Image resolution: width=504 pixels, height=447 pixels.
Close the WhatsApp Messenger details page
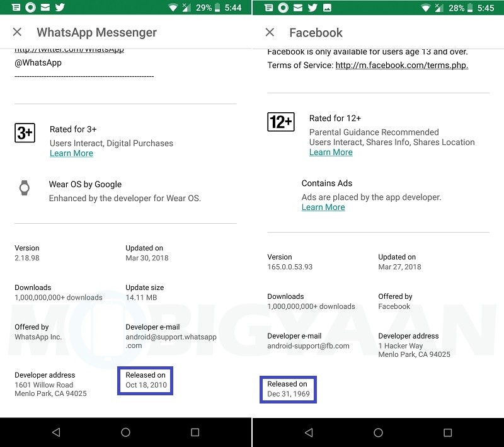point(17,32)
